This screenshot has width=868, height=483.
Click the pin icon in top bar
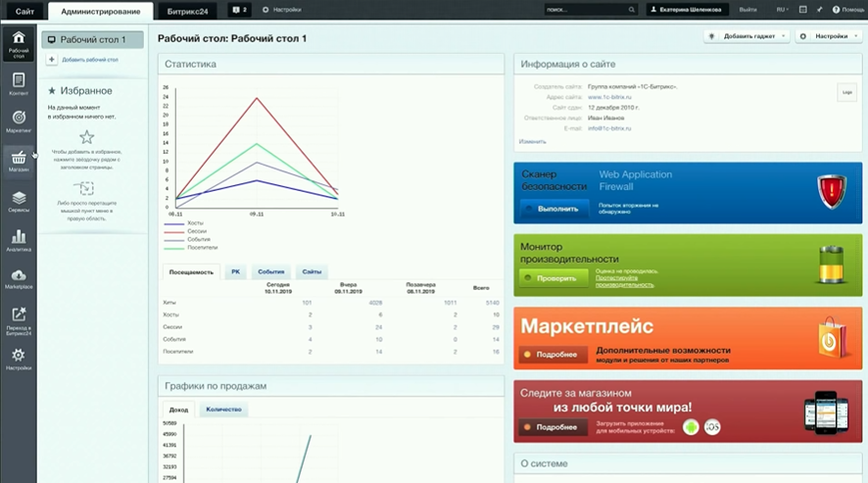pyautogui.click(x=819, y=10)
